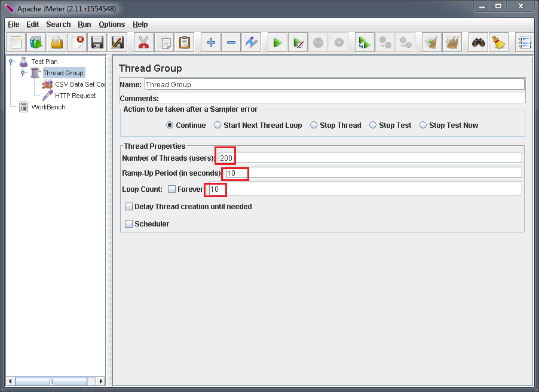Screen dimensions: 539x392
Task: Paste an element using the clipboard icon
Action: [183, 42]
